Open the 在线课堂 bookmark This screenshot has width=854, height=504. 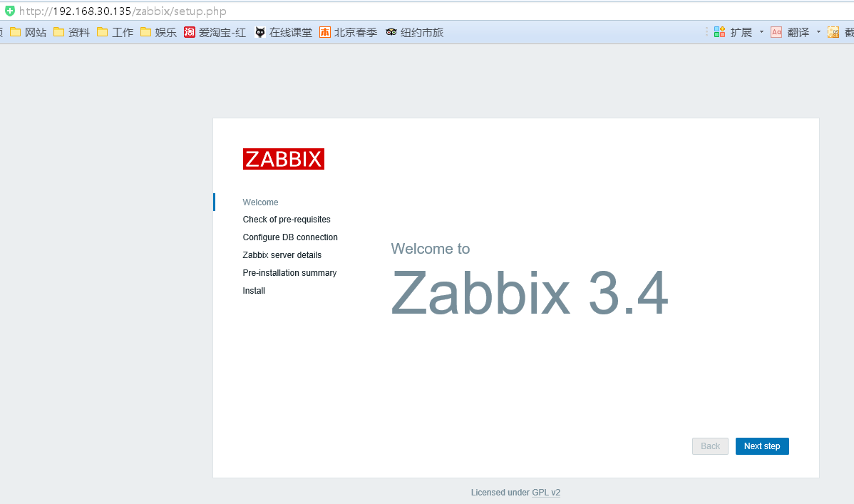click(x=283, y=32)
